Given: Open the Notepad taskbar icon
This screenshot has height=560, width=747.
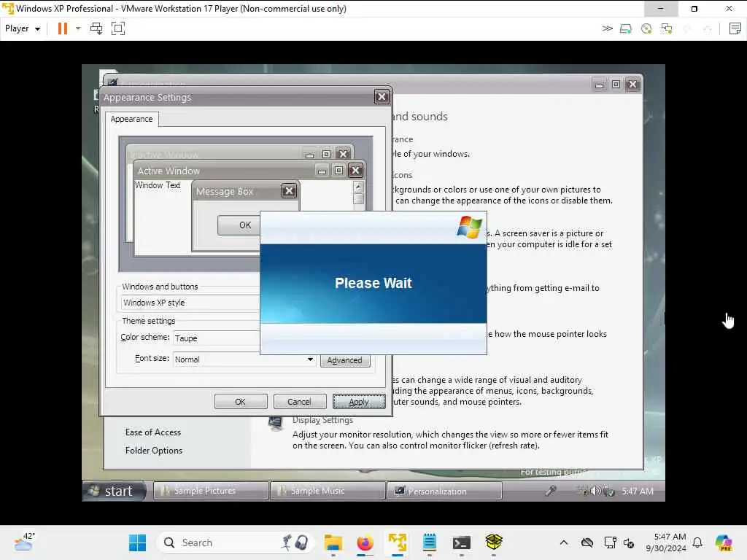Looking at the screenshot, I should tap(429, 542).
